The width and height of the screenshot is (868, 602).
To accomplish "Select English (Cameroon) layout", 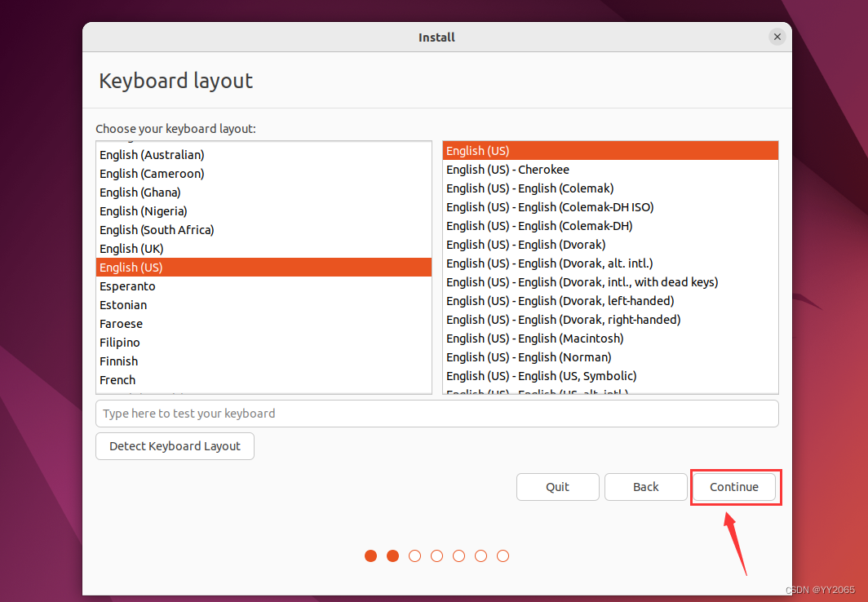I will click(263, 174).
